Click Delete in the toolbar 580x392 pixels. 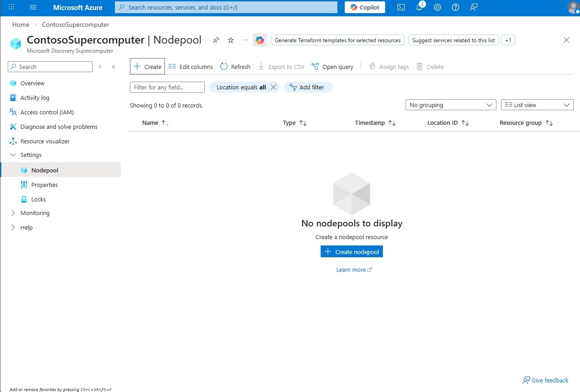coord(430,67)
